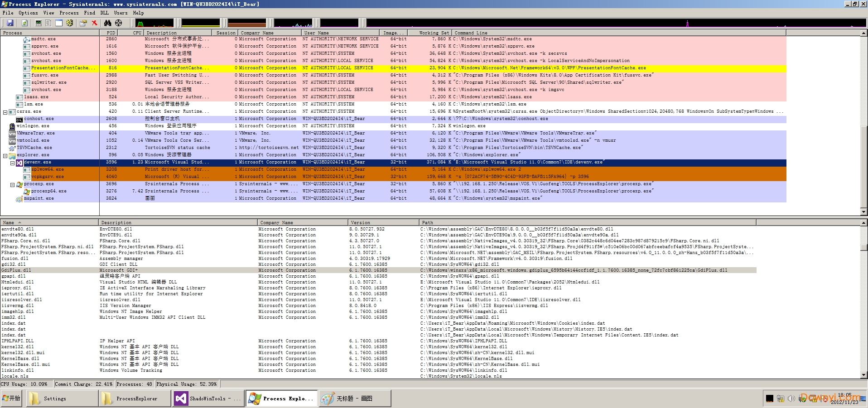Screen dimensions: 868x408
Task: Click the Save floppy disk toolbar icon
Action: click(10, 23)
